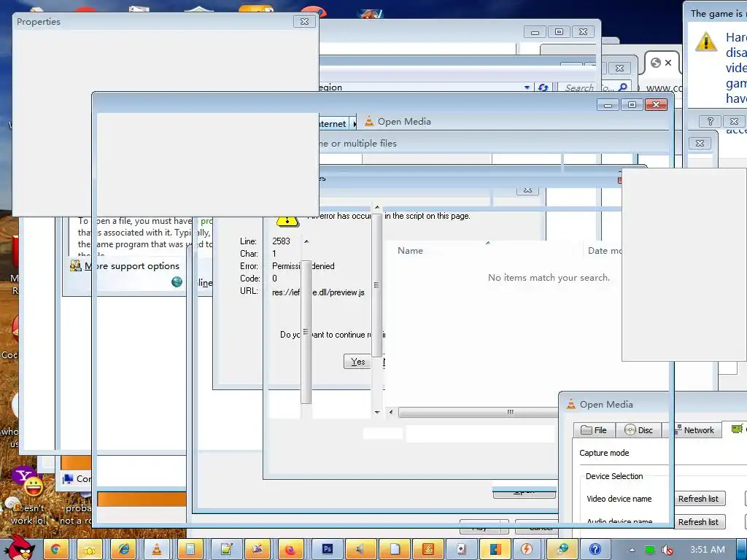Click the VLC cone beside upper Open Media title

click(368, 121)
